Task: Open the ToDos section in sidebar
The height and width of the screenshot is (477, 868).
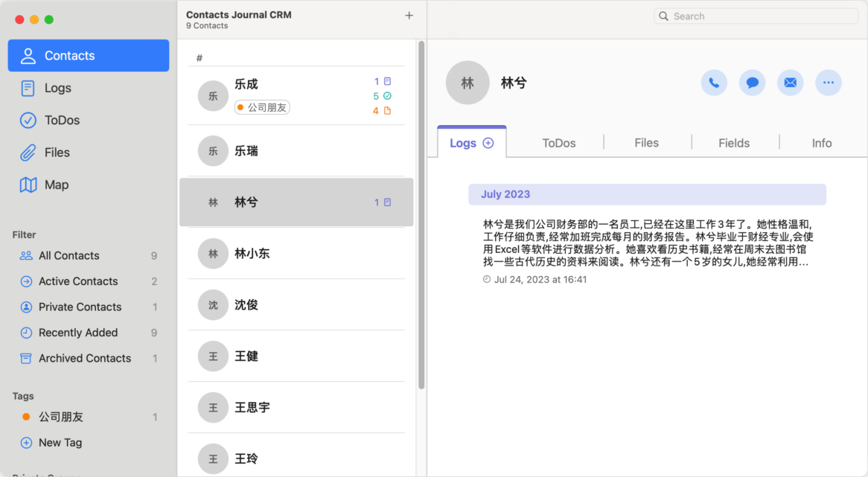Action: click(89, 120)
